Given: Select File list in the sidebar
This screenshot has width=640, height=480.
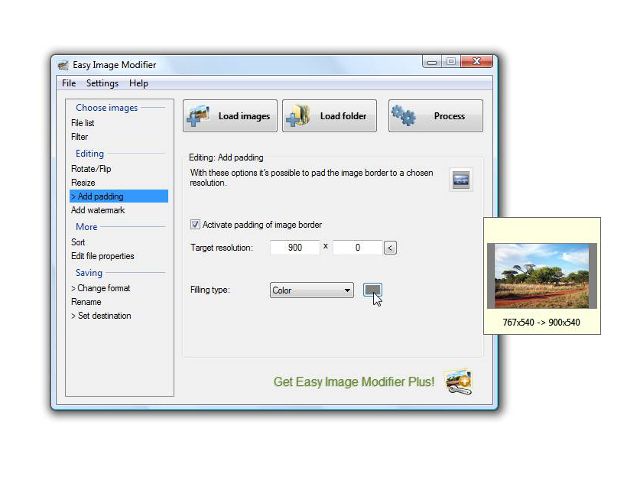Looking at the screenshot, I should (83, 123).
